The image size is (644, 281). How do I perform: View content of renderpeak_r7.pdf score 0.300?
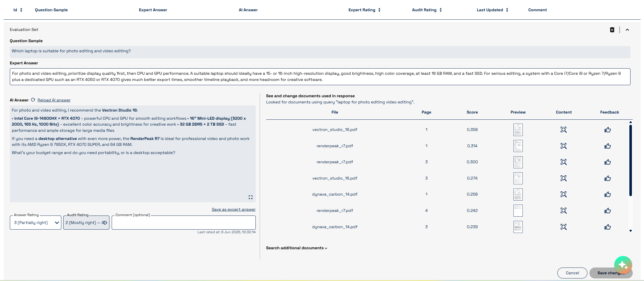click(564, 162)
